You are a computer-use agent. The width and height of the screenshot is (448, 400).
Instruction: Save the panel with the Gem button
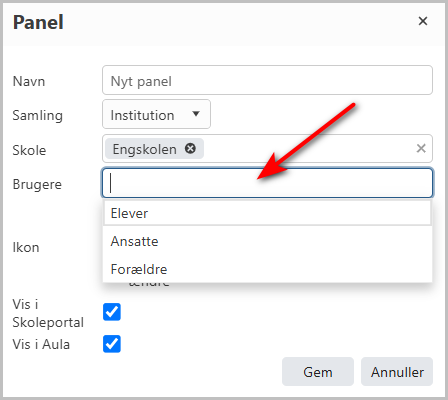pyautogui.click(x=318, y=372)
